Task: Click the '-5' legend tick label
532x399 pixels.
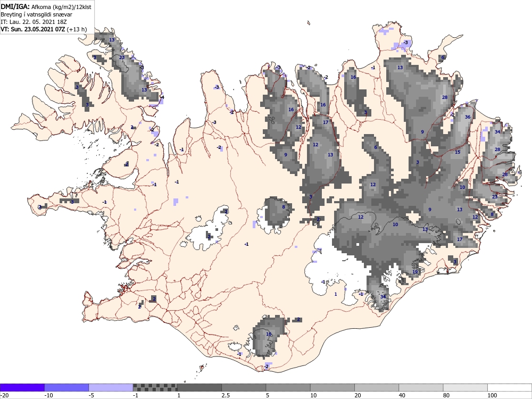Action: point(92,395)
